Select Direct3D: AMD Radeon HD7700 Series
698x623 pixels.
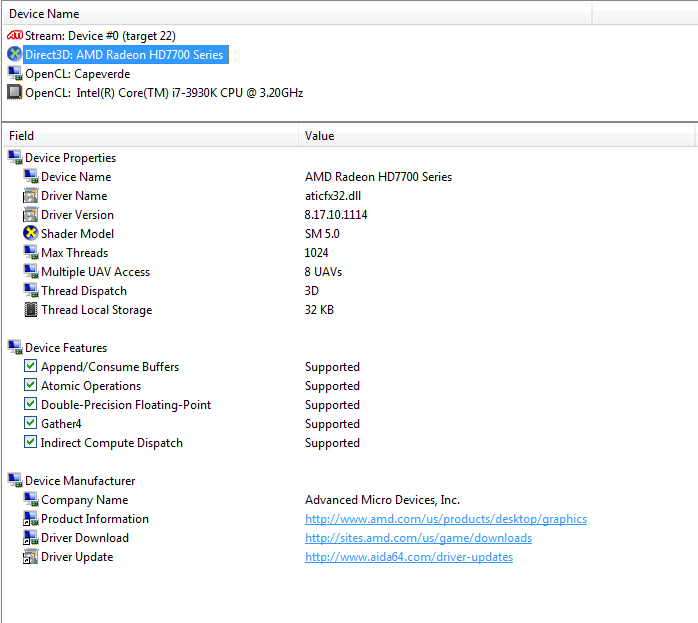(124, 55)
